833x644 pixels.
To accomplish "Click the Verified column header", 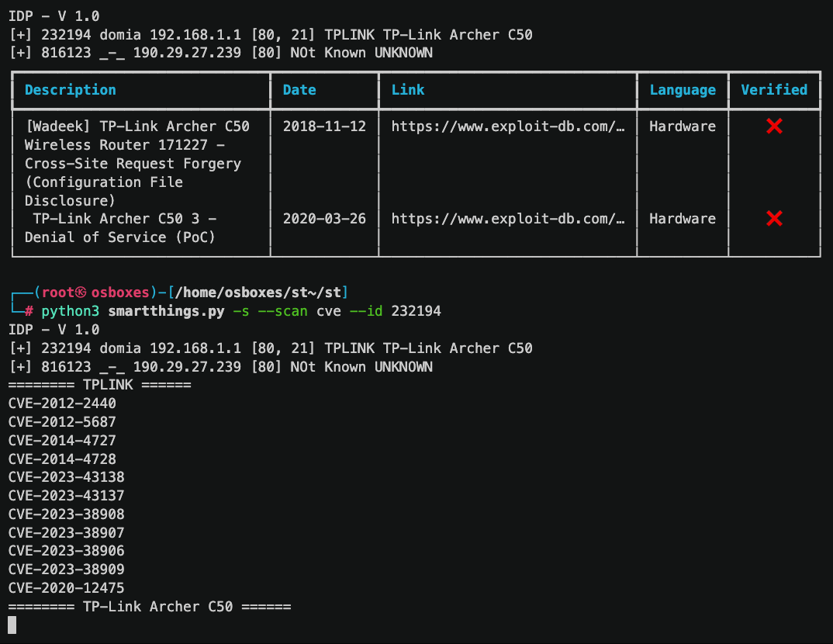I will click(774, 90).
